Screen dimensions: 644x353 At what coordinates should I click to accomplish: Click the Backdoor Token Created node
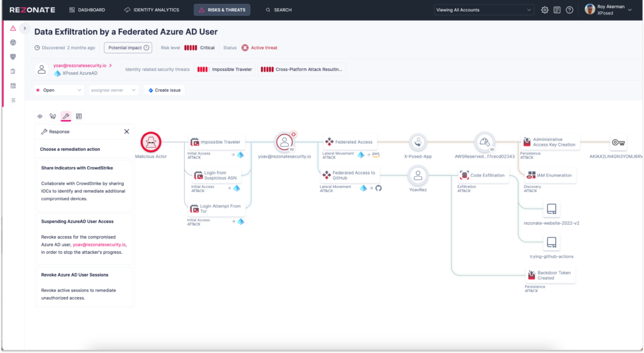tap(551, 276)
